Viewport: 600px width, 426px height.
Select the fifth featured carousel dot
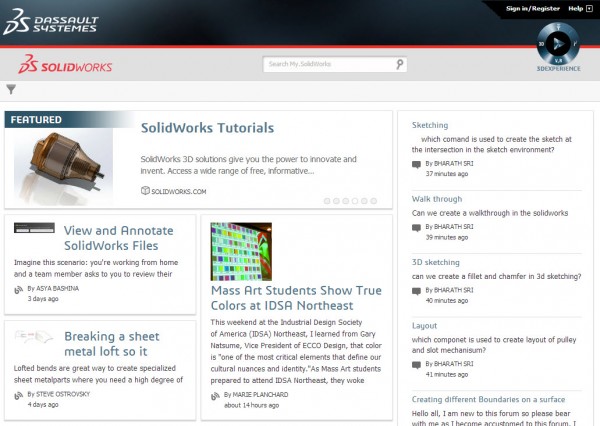tap(364, 201)
